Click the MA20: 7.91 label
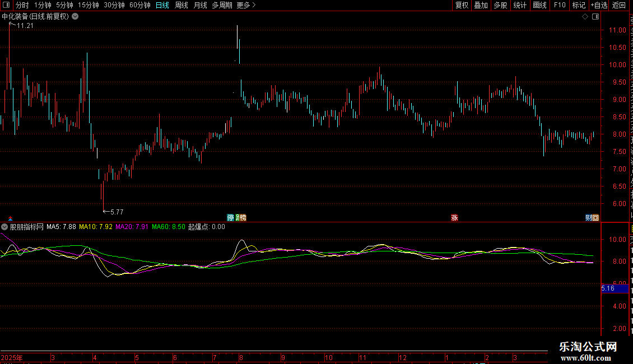 click(132, 227)
